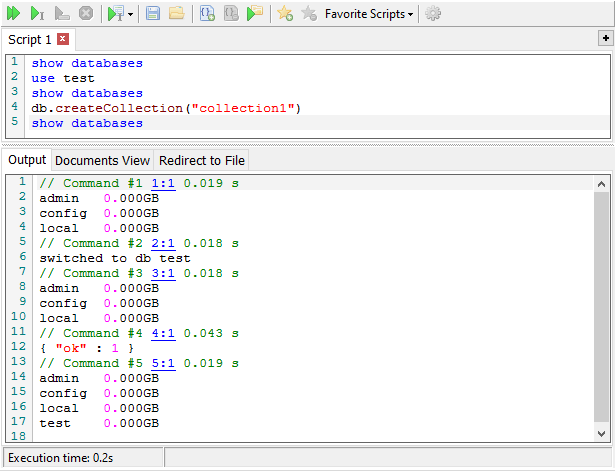This screenshot has width=615, height=471.
Task: Open the Favorite Scripts dropdown
Action: click(x=369, y=14)
